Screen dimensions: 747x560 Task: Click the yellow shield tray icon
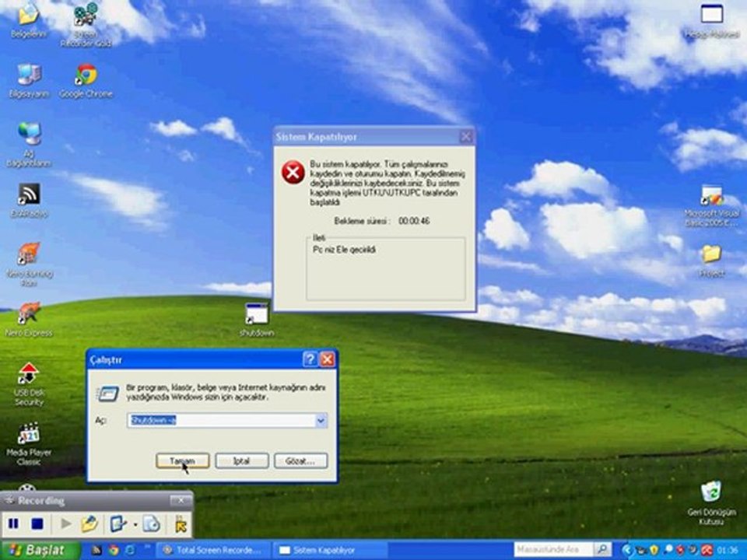pyautogui.click(x=654, y=550)
